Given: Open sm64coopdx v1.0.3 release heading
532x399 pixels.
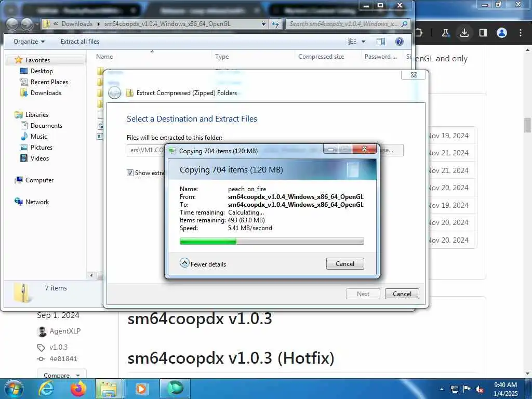Looking at the screenshot, I should [x=199, y=318].
